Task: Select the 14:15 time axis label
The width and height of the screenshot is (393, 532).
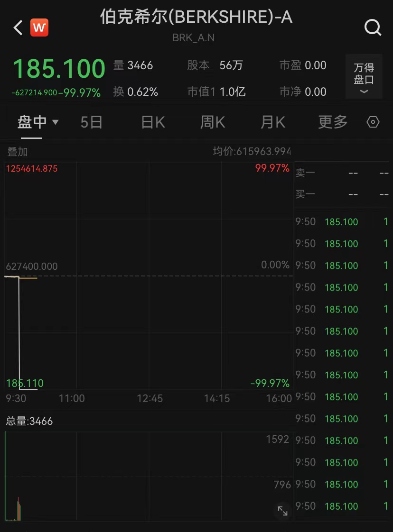Action: pos(217,398)
